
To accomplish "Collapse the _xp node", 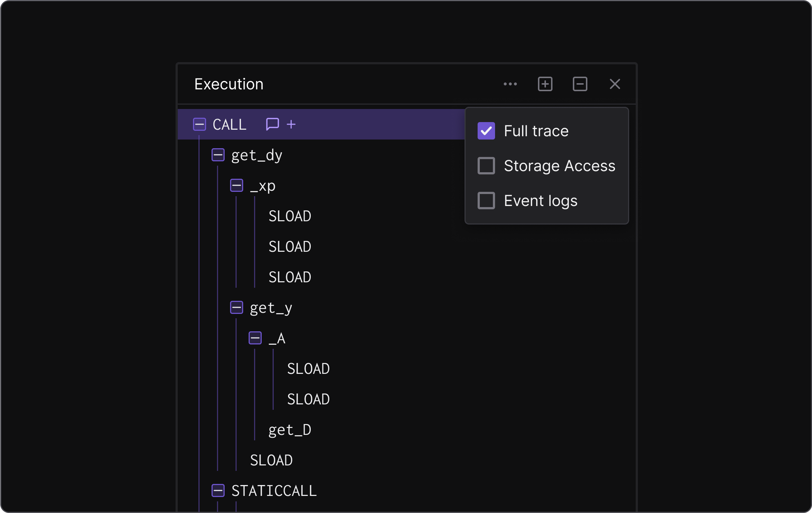I will (237, 186).
